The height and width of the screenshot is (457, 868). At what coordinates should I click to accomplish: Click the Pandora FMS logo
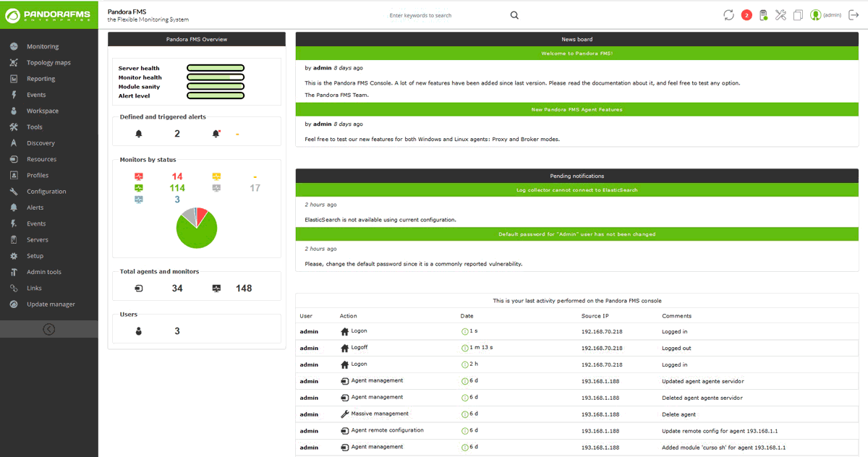(x=48, y=14)
